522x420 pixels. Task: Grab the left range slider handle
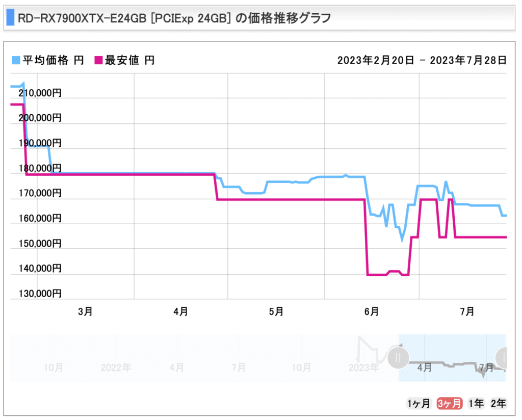point(398,357)
